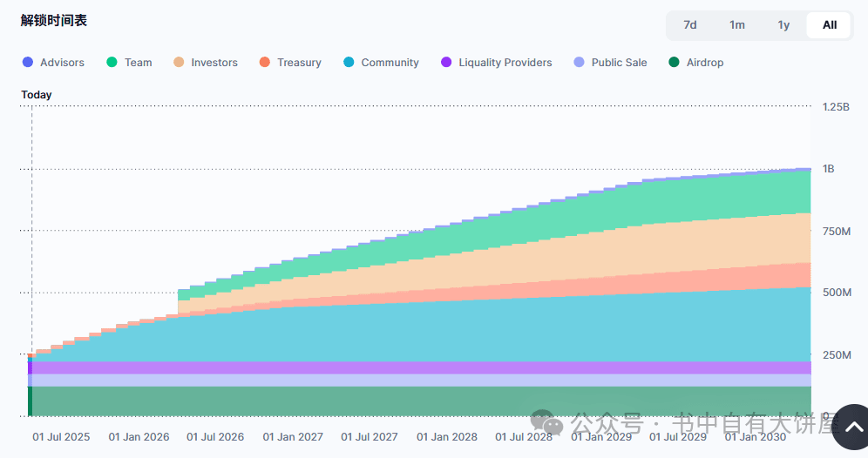Image resolution: width=868 pixels, height=458 pixels.
Task: Click the green Team color dot
Action: coord(112,62)
